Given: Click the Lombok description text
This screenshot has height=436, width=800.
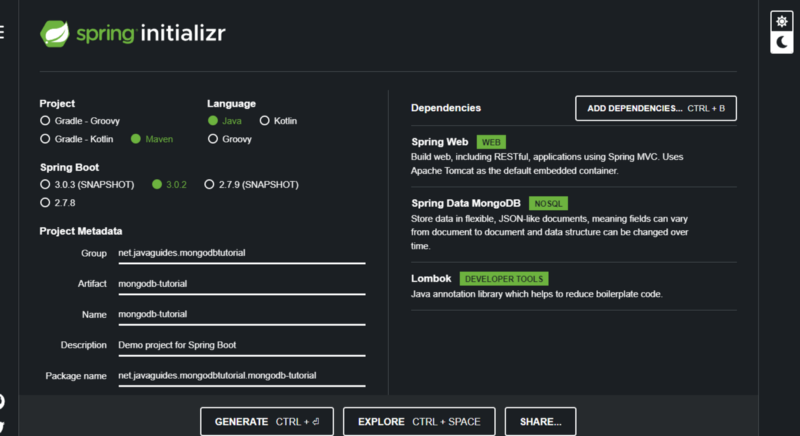Looking at the screenshot, I should coord(537,294).
